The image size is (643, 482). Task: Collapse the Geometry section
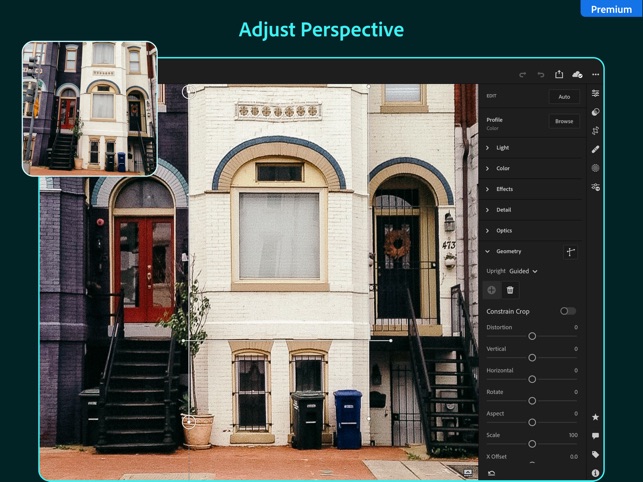point(508,251)
